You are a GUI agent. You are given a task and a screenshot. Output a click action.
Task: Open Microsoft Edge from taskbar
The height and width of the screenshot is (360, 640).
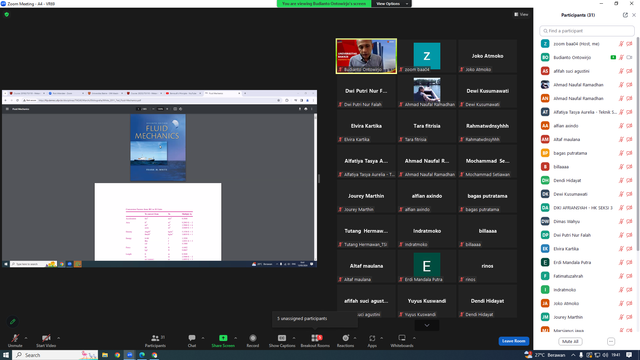click(x=142, y=355)
